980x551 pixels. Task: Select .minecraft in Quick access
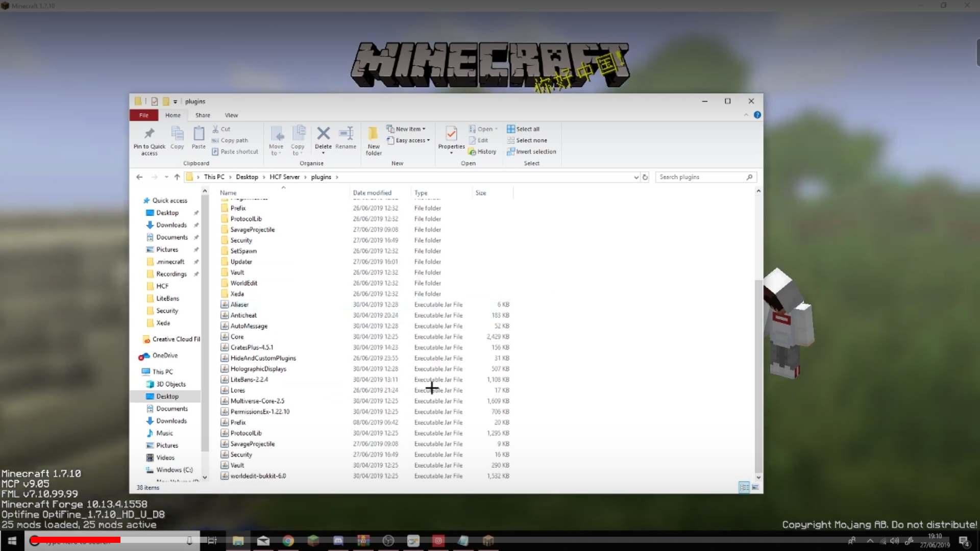pos(170,262)
